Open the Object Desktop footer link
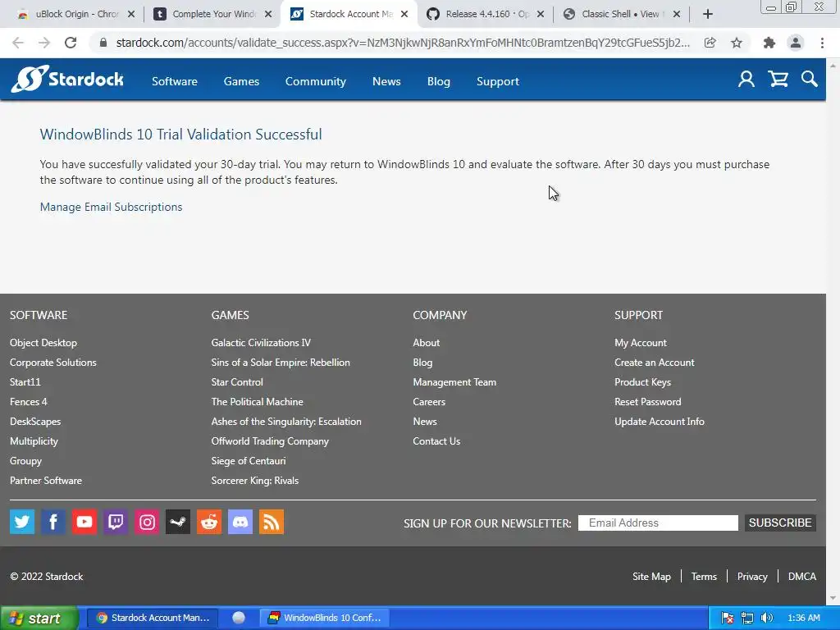840x630 pixels. pyautogui.click(x=43, y=343)
